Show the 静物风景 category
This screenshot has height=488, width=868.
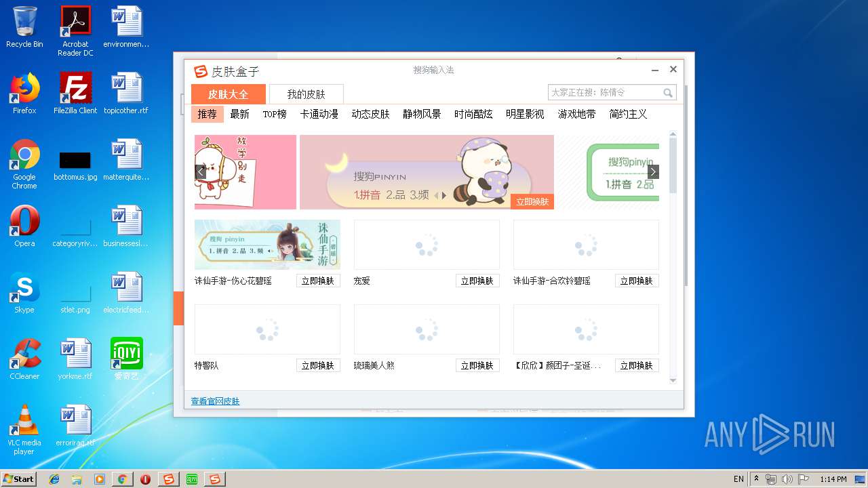coord(422,114)
